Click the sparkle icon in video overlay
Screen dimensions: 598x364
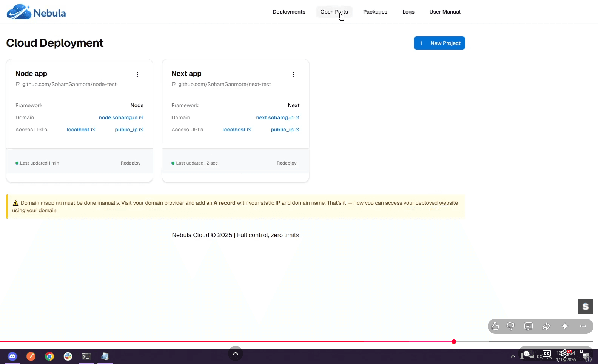[x=565, y=326]
